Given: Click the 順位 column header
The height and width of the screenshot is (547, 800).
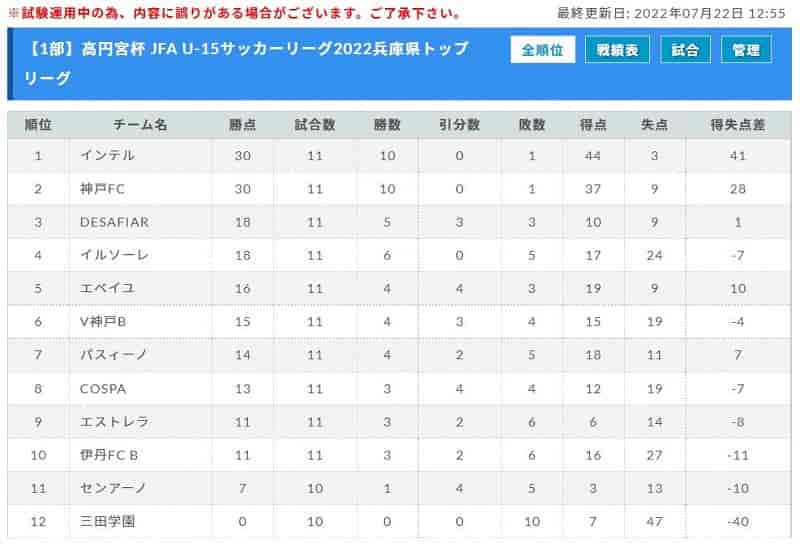Looking at the screenshot, I should (38, 125).
